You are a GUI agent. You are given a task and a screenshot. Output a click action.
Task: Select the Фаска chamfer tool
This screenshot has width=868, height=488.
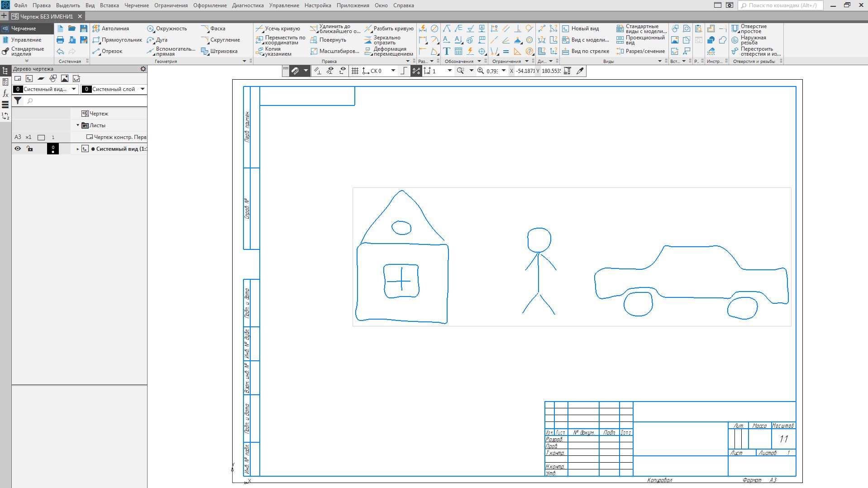click(213, 29)
